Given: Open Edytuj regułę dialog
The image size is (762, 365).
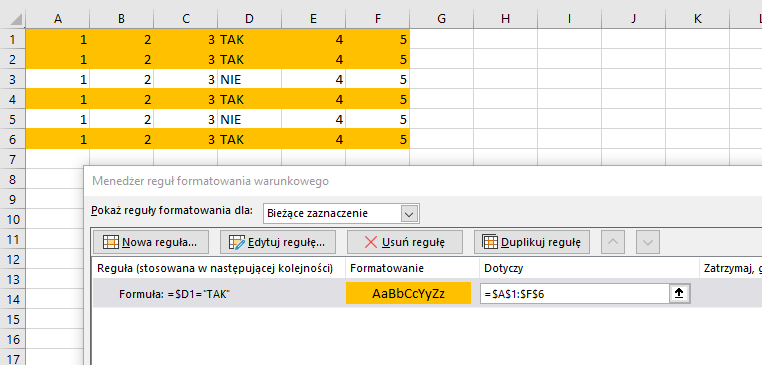Looking at the screenshot, I should tap(278, 242).
